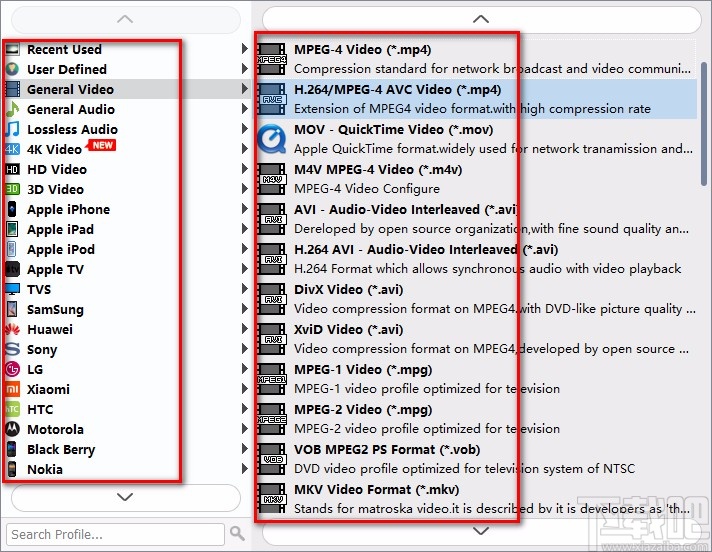Select the General Video category
The width and height of the screenshot is (712, 552).
tap(127, 89)
